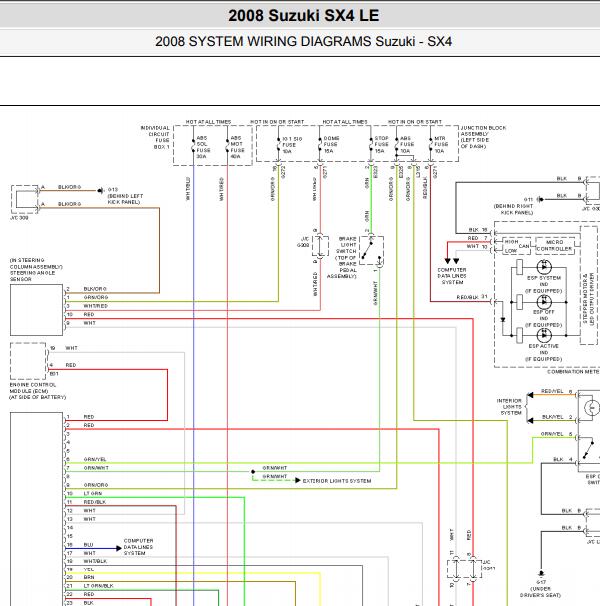The width and height of the screenshot is (600, 606).
Task: Click the 'BEHIND LEFT KICK PANEL' ground label
Action: pyautogui.click(x=125, y=199)
